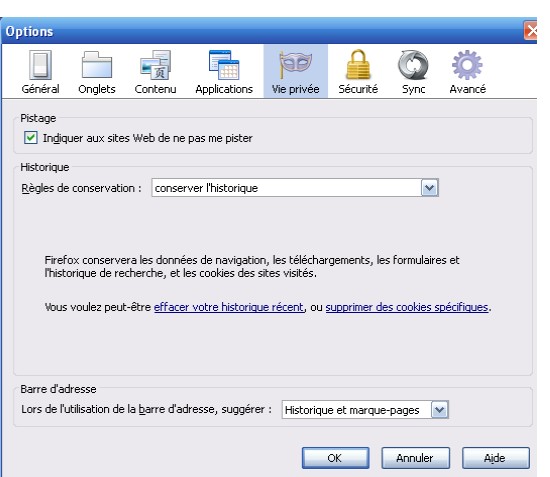Open the Sécurité padlock icon
Image resolution: width=550 pixels, height=477 pixels.
pos(358,65)
